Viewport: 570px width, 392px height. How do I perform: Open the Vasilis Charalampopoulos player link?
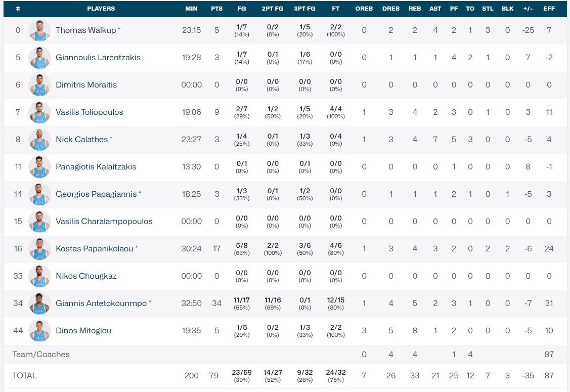104,221
